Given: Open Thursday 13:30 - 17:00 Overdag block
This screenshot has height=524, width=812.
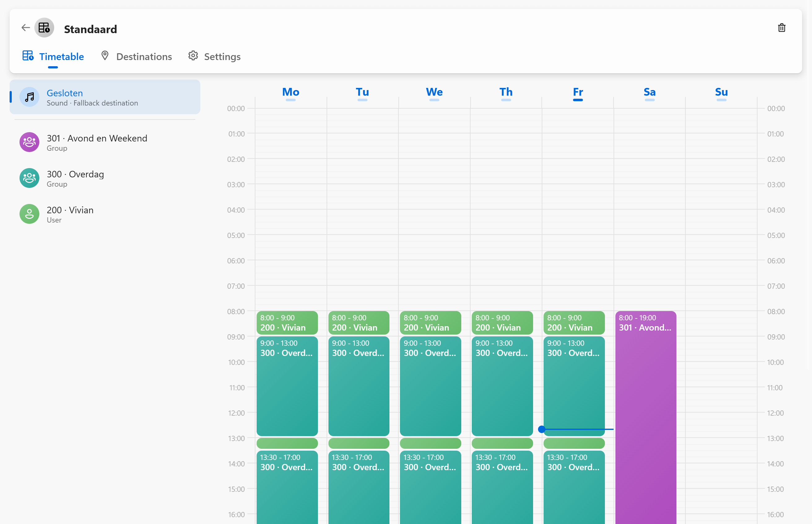Looking at the screenshot, I should [502, 487].
